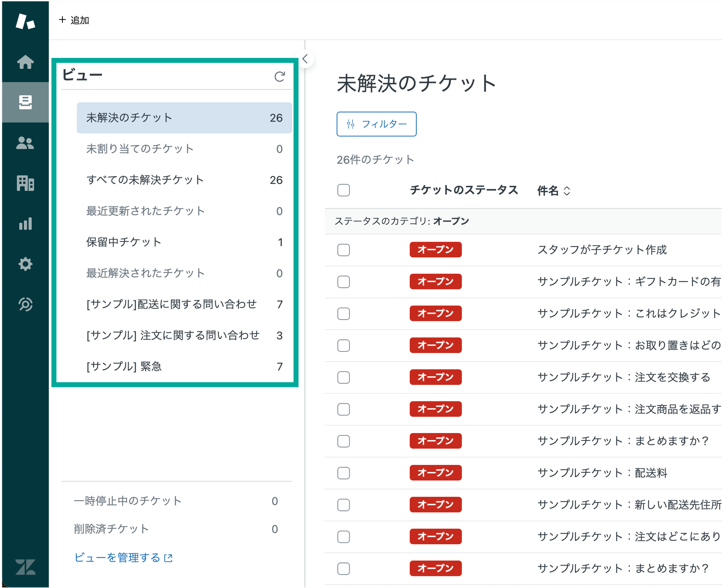Check the サンプルチケット：配送料 ticket checkbox

click(x=343, y=473)
